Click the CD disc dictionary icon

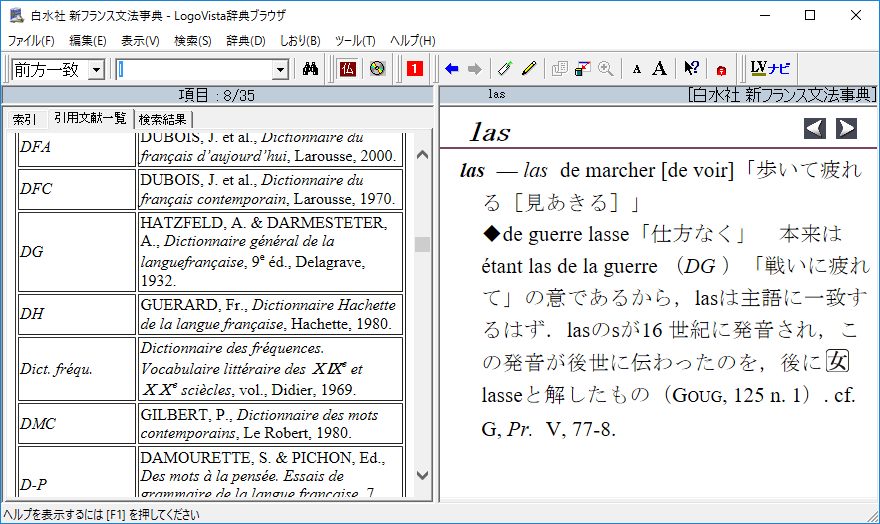(x=377, y=69)
